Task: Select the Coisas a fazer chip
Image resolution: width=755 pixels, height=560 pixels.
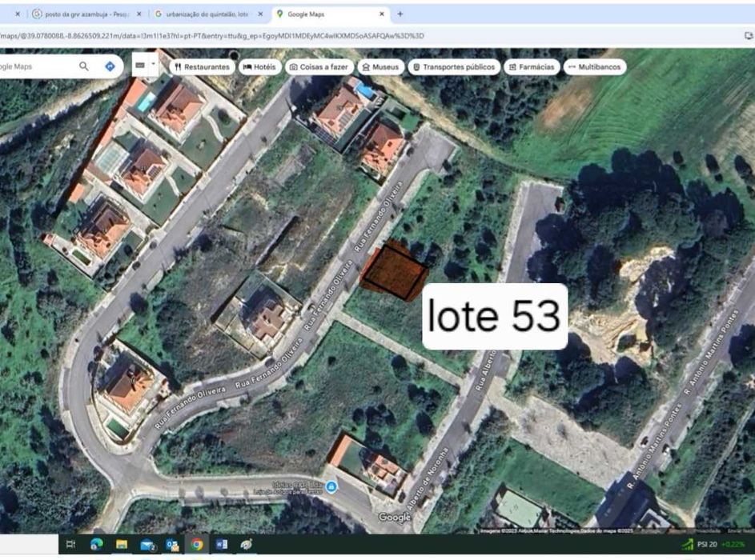Action: pos(319,67)
